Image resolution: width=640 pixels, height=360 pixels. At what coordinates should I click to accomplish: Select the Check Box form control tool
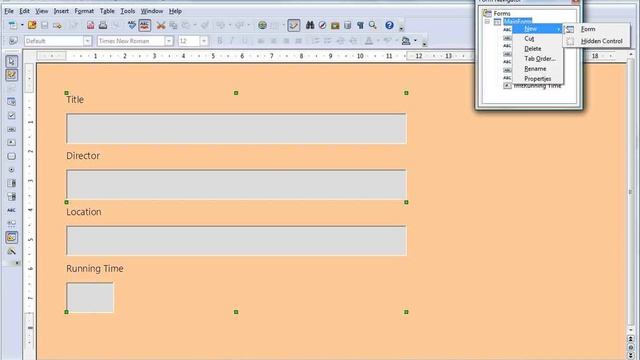tap(11, 116)
